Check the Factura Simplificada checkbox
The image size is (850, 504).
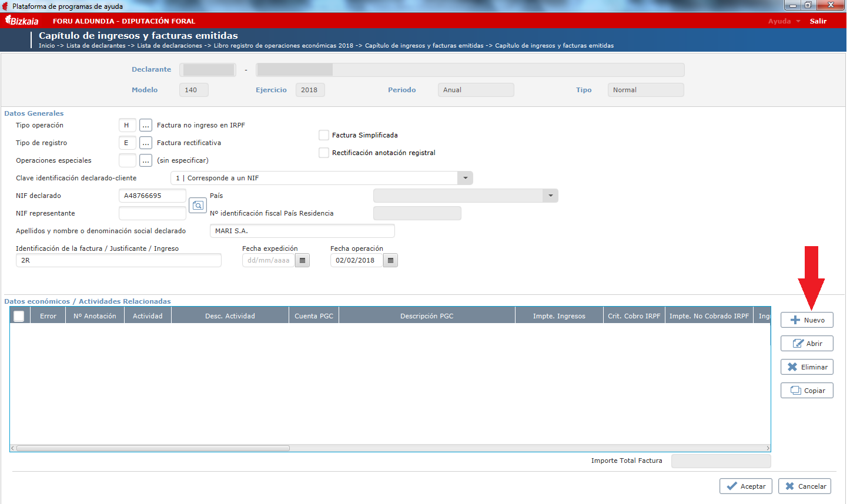pyautogui.click(x=323, y=135)
